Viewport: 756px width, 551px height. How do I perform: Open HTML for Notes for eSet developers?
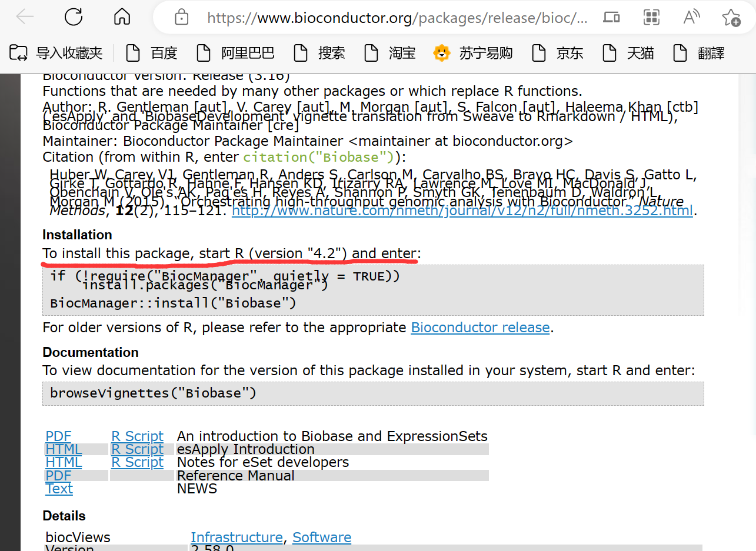[64, 462]
